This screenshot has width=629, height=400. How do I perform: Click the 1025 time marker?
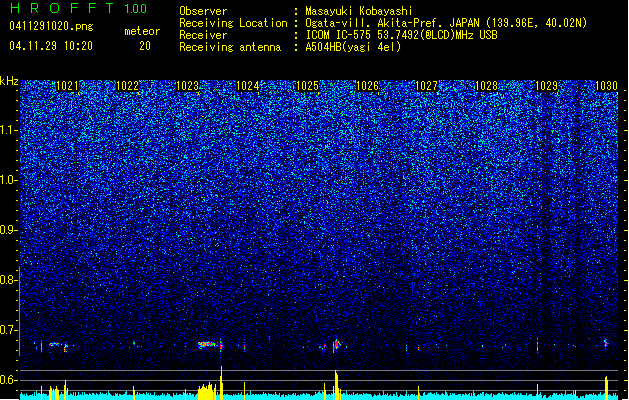(307, 86)
